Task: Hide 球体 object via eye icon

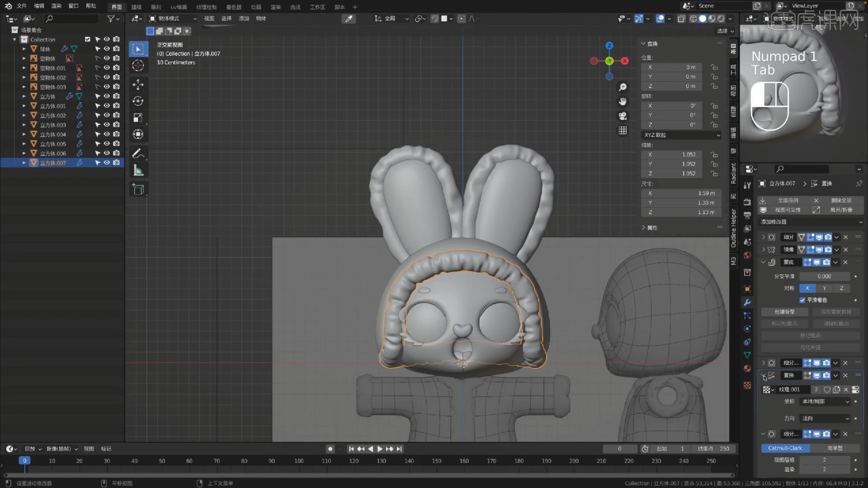Action: coord(107,49)
